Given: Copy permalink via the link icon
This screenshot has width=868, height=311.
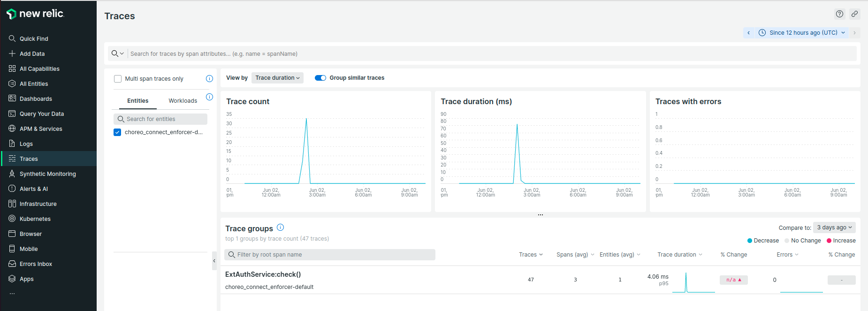Looking at the screenshot, I should (854, 14).
